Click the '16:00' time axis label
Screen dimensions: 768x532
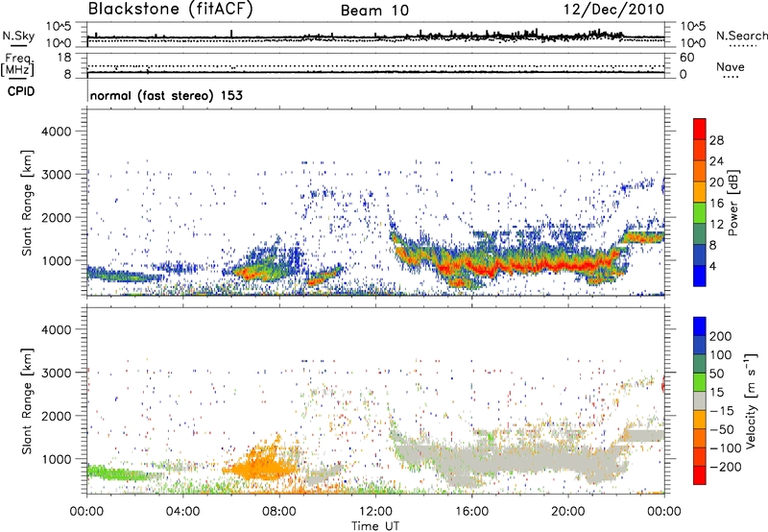(471, 512)
